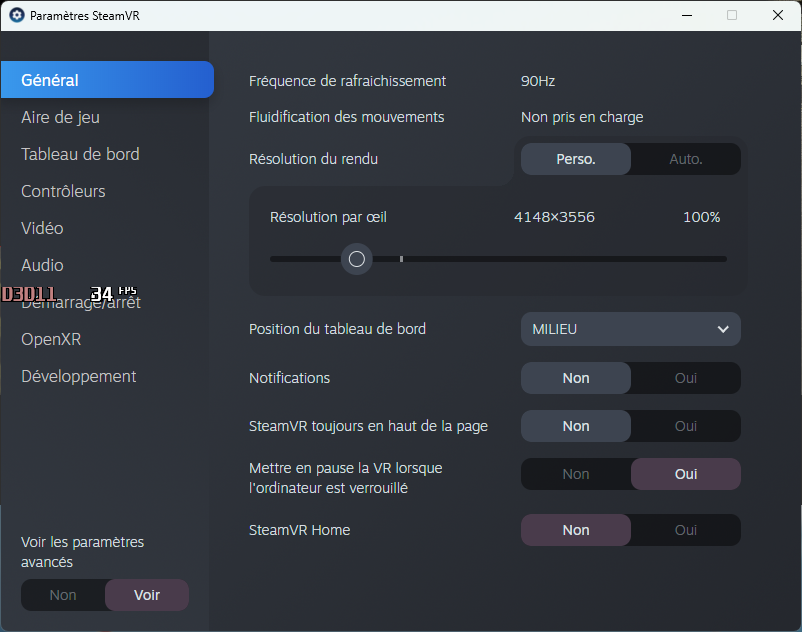Choose Oui for pausing VR when locked
Viewport: 802px width, 632px height.
click(686, 475)
